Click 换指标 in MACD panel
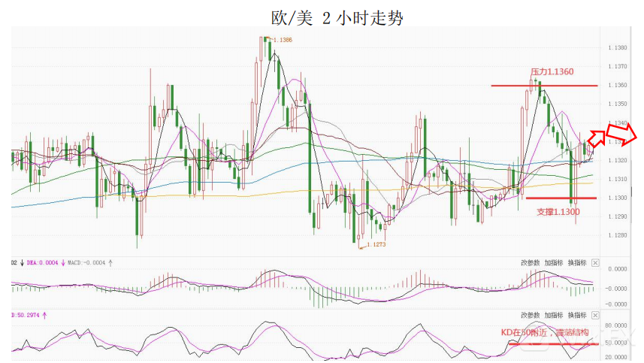The height and width of the screenshot is (363, 644). tap(577, 263)
